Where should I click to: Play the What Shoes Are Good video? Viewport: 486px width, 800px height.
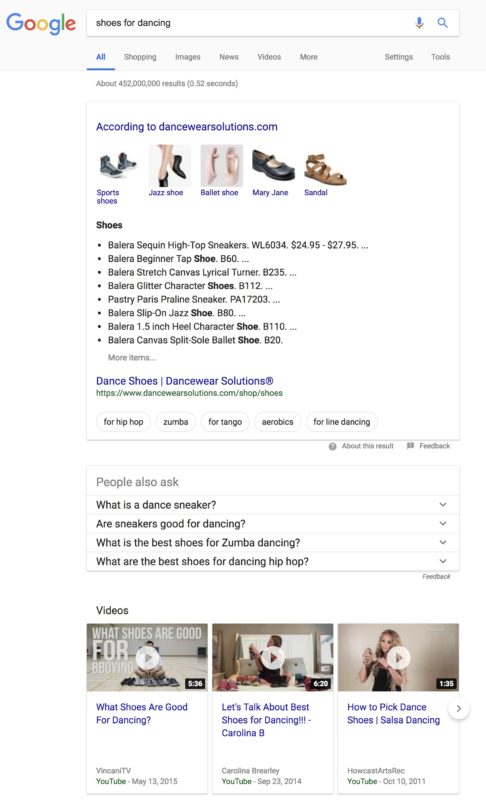147,657
